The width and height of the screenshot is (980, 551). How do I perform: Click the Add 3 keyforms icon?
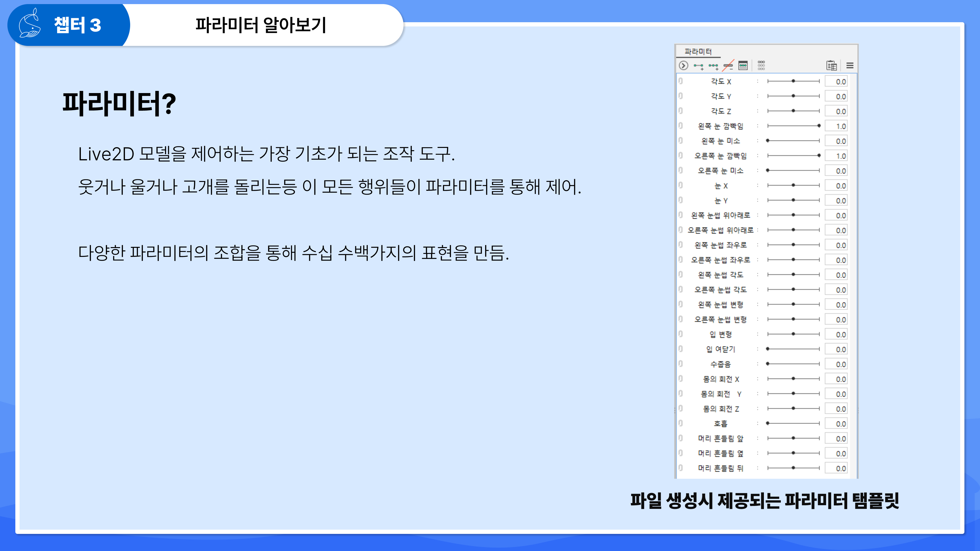pos(713,66)
